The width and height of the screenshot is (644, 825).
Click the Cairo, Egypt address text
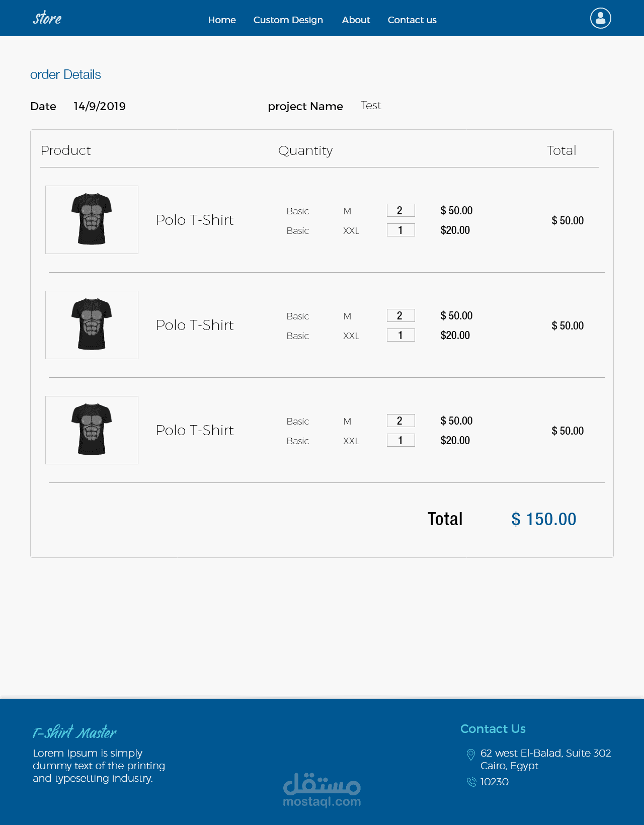[x=509, y=766]
